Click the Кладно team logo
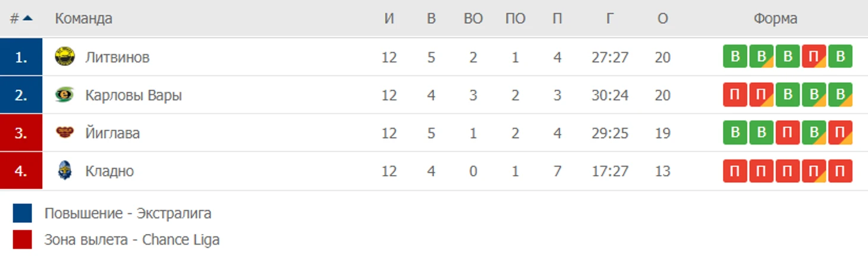The width and height of the screenshot is (868, 256). tap(65, 171)
